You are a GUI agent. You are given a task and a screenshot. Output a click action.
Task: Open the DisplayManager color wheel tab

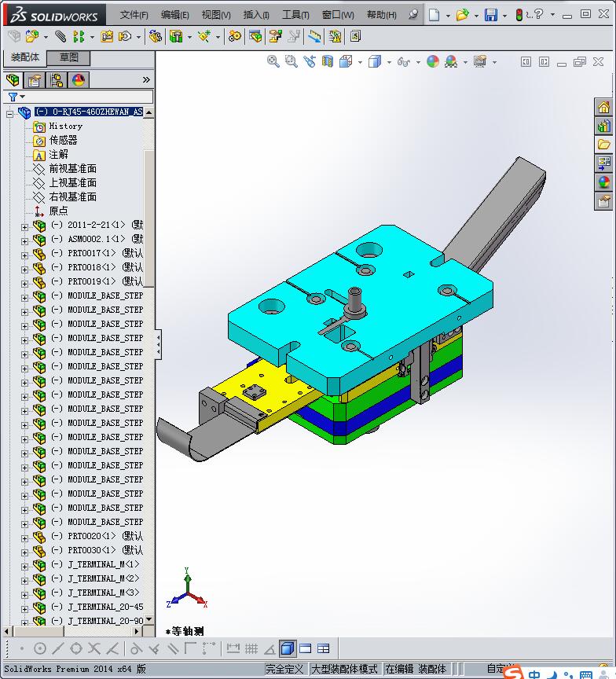point(79,80)
